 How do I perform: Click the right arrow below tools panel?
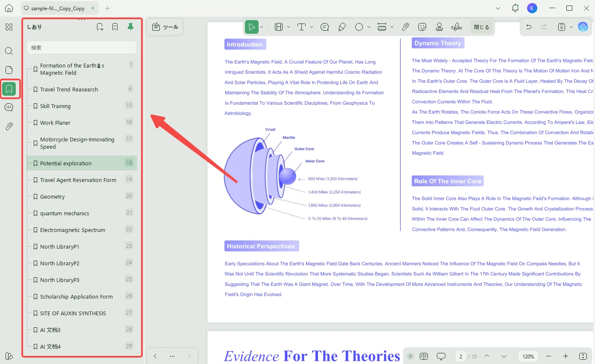coord(189,356)
